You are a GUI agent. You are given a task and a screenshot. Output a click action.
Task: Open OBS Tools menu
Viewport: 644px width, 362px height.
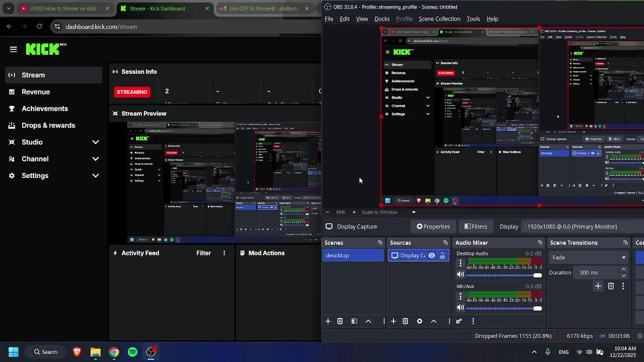(473, 19)
